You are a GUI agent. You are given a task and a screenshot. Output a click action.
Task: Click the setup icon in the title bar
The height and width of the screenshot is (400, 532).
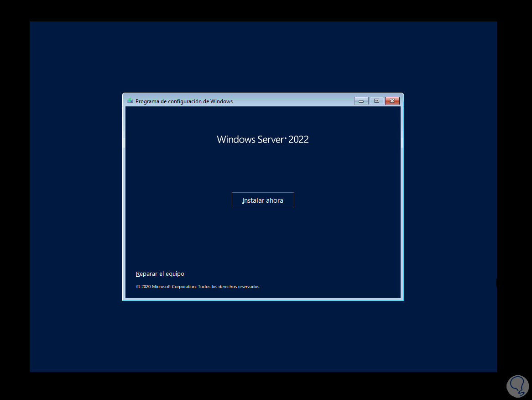(130, 101)
